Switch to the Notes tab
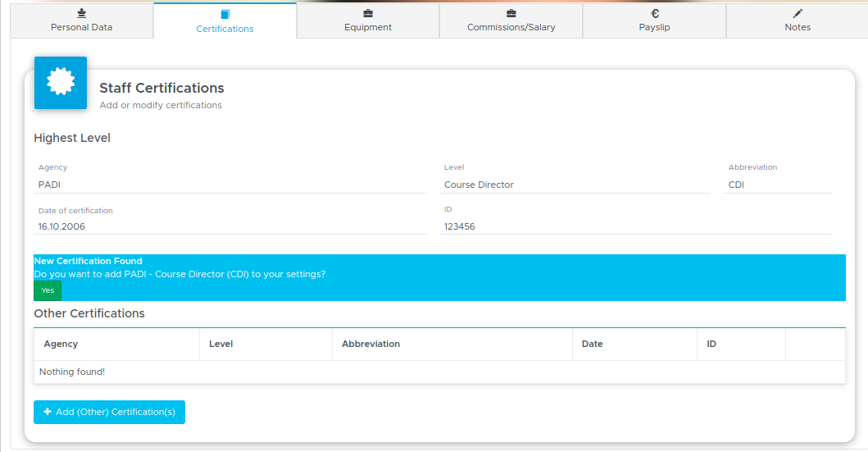The image size is (868, 452). (x=798, y=21)
